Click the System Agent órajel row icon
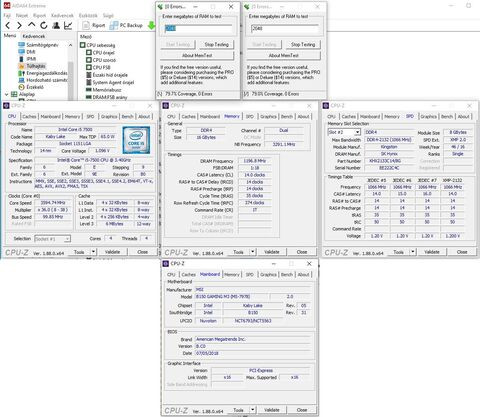Viewport: 480px width, 417px height. click(x=89, y=82)
